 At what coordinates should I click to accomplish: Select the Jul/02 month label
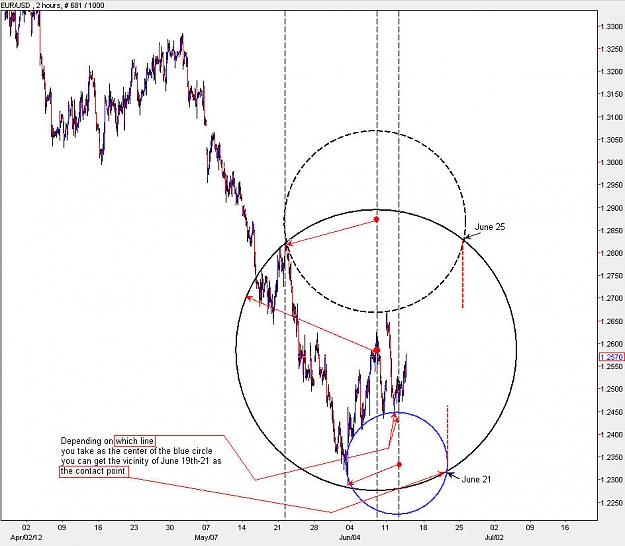point(494,538)
